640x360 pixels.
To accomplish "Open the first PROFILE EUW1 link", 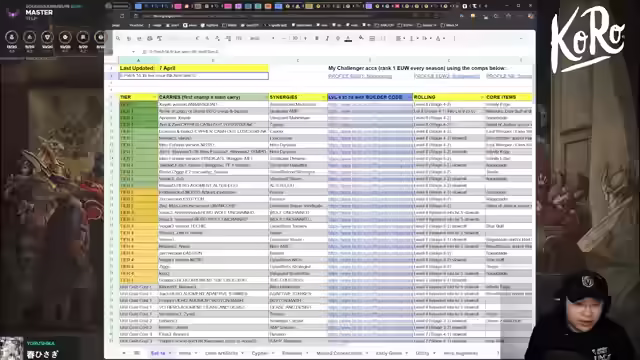I will pos(360,76).
